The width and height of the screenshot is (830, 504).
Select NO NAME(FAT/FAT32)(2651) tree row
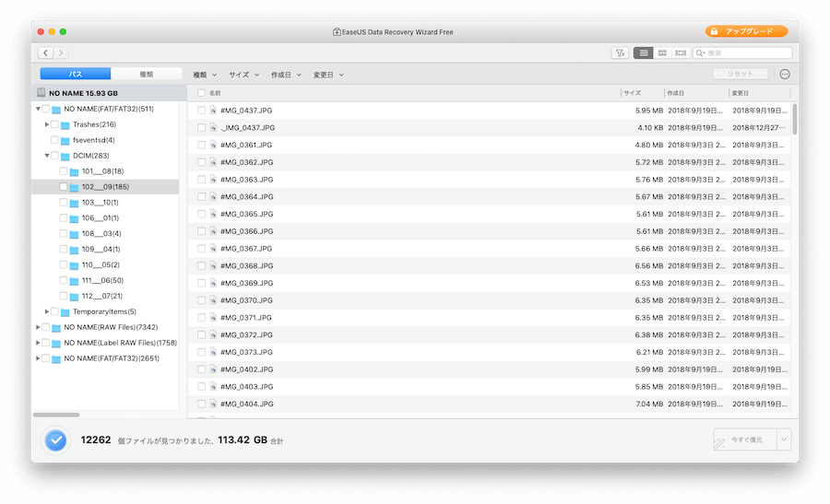point(105,358)
